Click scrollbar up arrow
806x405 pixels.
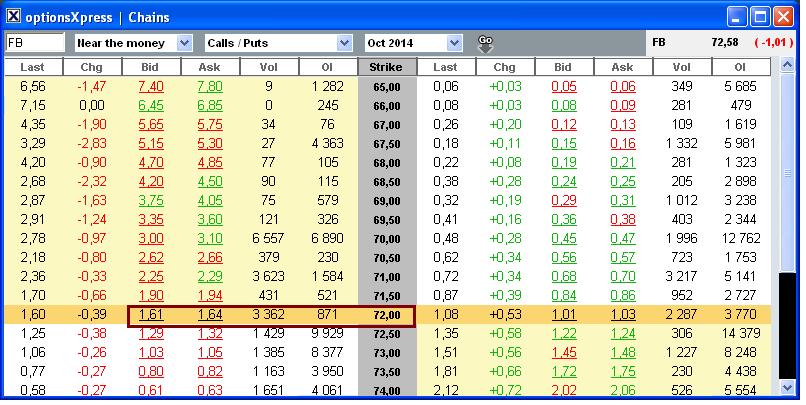[x=789, y=67]
